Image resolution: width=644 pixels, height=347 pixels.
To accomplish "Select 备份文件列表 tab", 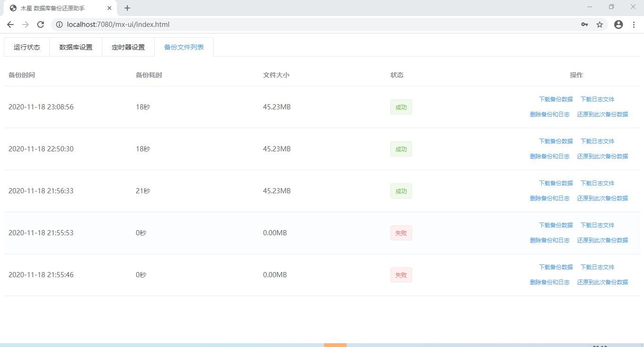I will [x=184, y=47].
